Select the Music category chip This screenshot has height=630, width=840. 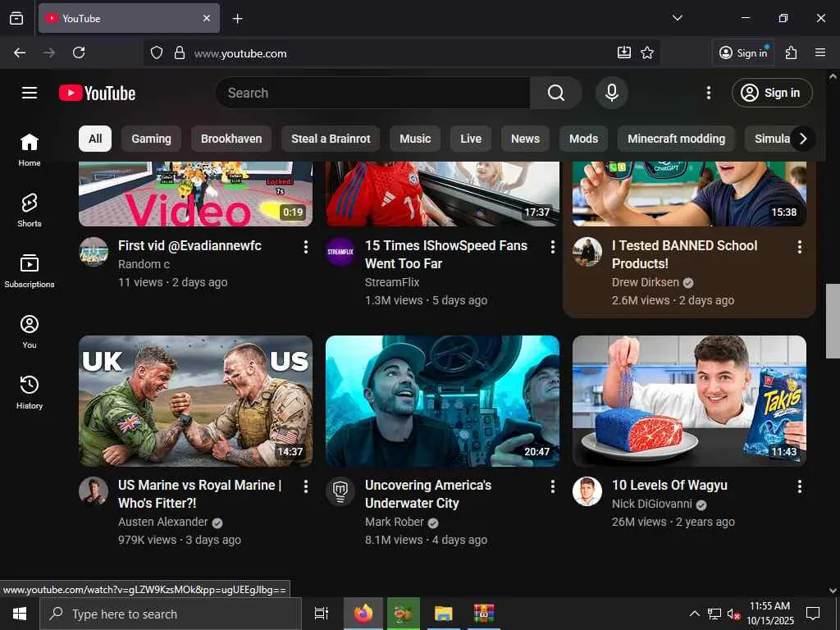pyautogui.click(x=415, y=139)
